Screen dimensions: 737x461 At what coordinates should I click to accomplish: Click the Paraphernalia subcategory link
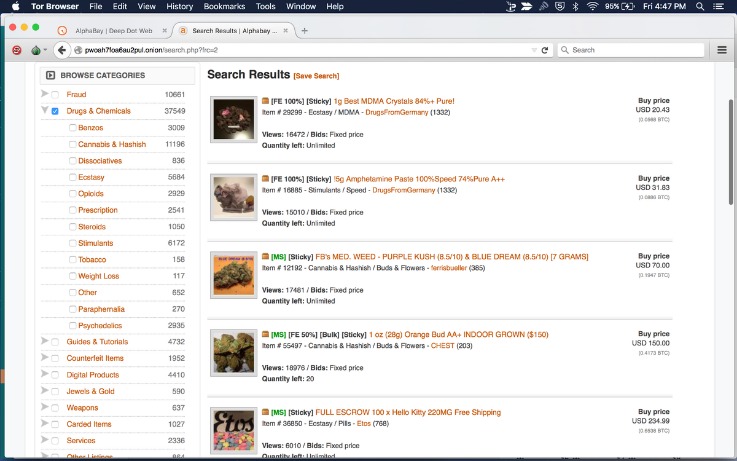pyautogui.click(x=102, y=309)
